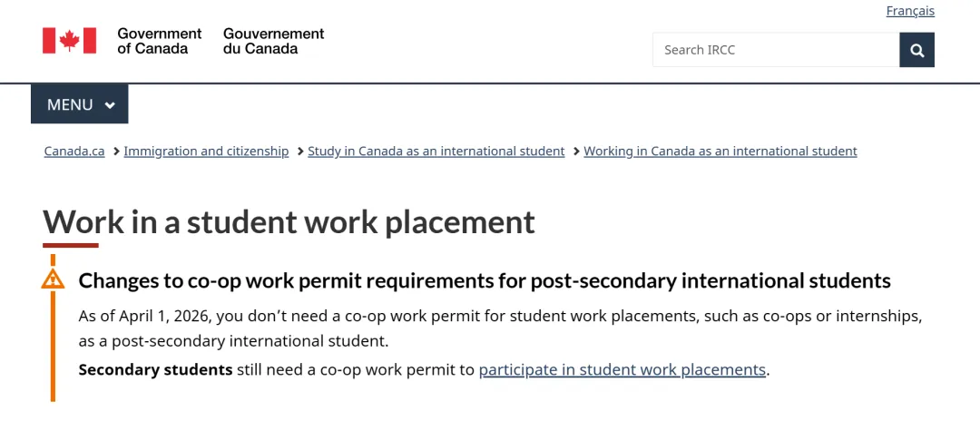Go to the Canada.ca breadcrumb link
The height and width of the screenshot is (421, 980).
point(74,152)
